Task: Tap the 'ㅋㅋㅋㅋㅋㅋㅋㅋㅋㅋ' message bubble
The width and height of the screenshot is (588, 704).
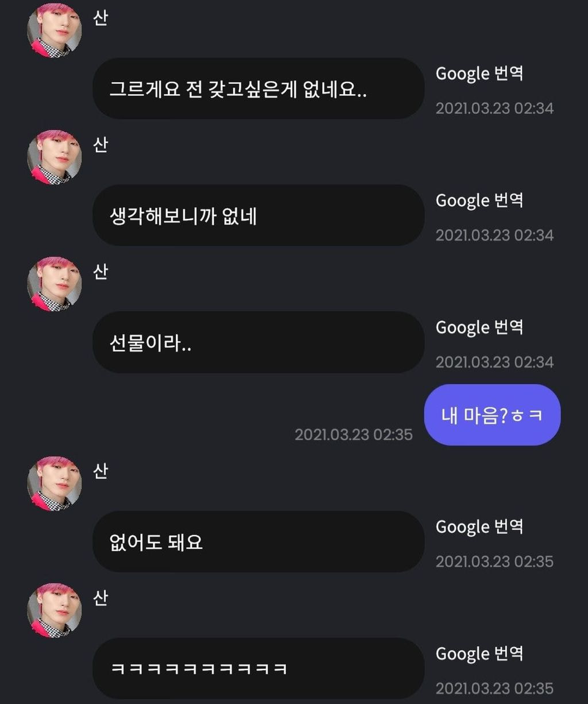Action: click(258, 669)
